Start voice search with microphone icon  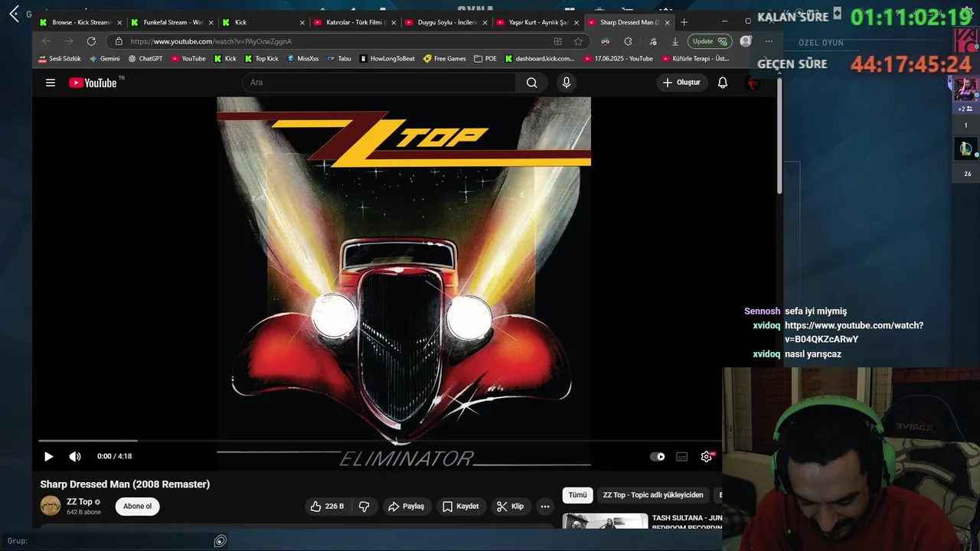pos(567,83)
